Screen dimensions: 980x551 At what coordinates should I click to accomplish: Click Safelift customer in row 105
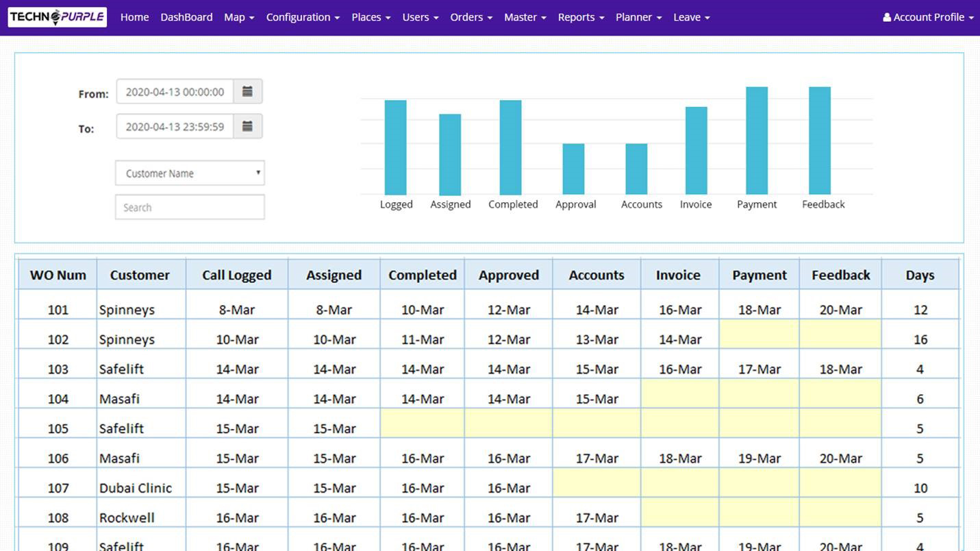121,428
